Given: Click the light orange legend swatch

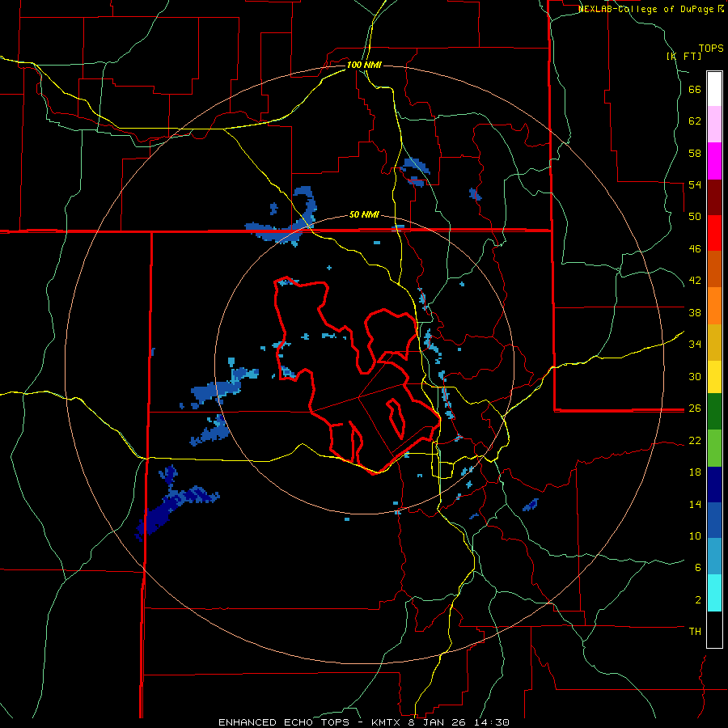Looking at the screenshot, I should pos(714,306).
